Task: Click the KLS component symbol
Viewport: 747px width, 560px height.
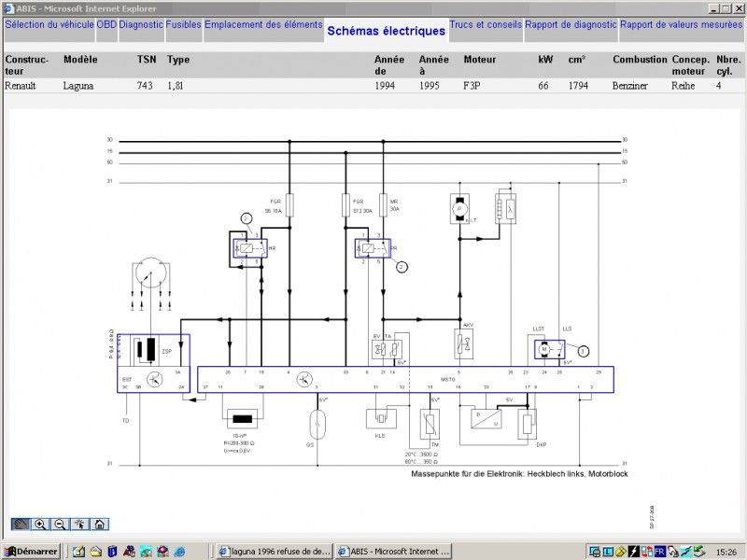Action: click(x=381, y=418)
